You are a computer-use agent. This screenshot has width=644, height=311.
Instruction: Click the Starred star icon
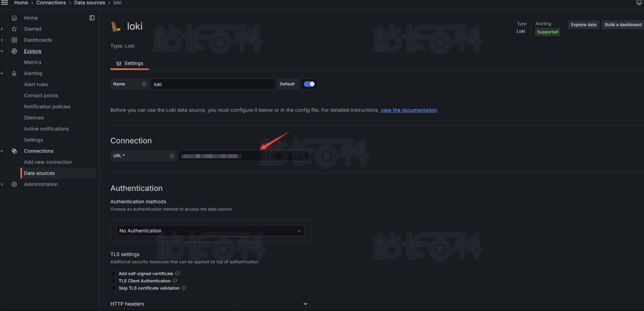tap(14, 29)
